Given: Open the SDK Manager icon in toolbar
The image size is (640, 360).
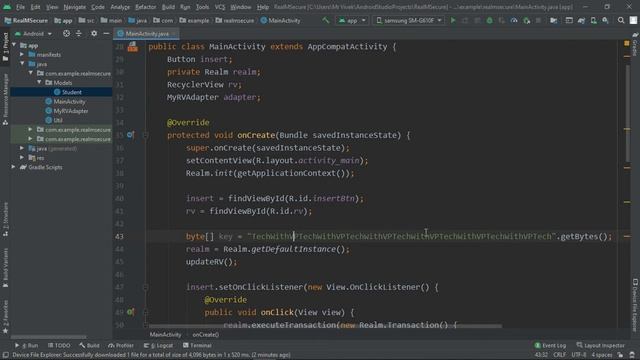Looking at the screenshot, I should click(605, 20).
